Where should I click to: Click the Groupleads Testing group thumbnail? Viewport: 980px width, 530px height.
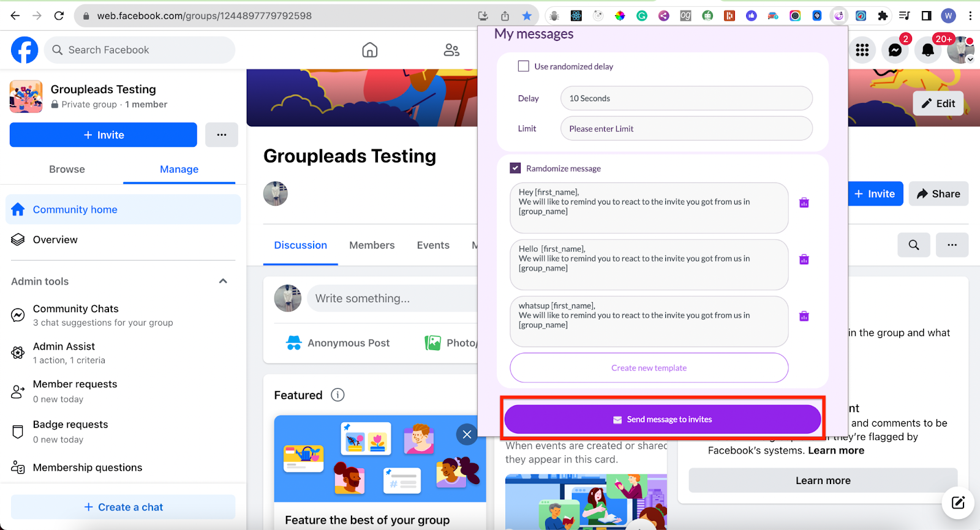(x=26, y=97)
